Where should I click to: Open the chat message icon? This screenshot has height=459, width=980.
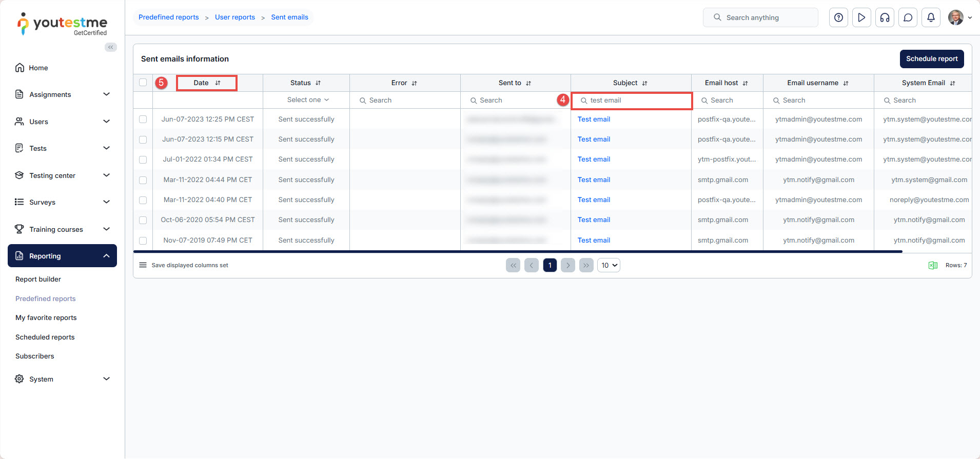(x=908, y=17)
